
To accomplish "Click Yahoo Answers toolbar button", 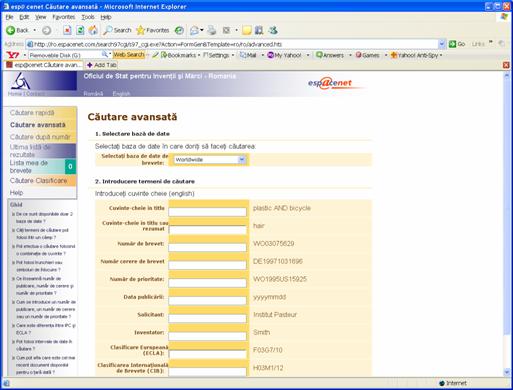I will (330, 55).
